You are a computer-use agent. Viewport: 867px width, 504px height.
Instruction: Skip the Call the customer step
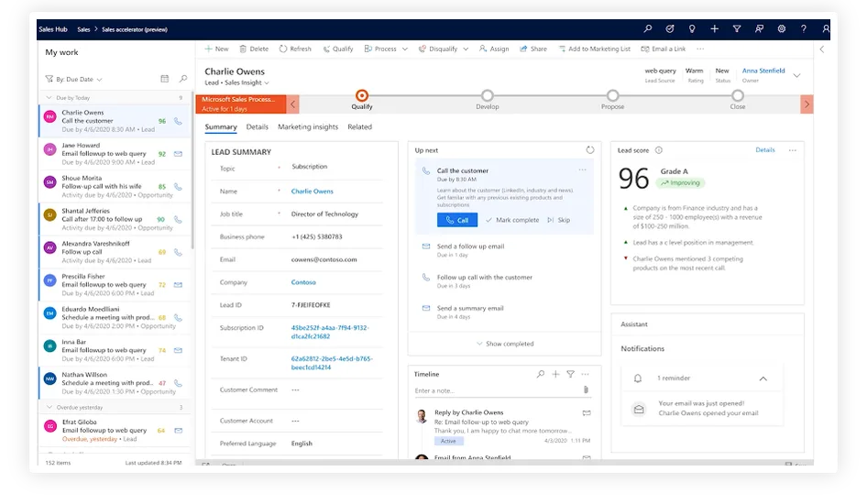[x=559, y=220]
